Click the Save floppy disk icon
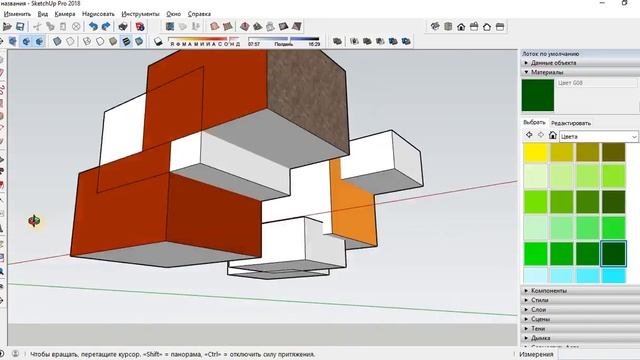Screen dimensions: 640x360 (x=20, y=27)
